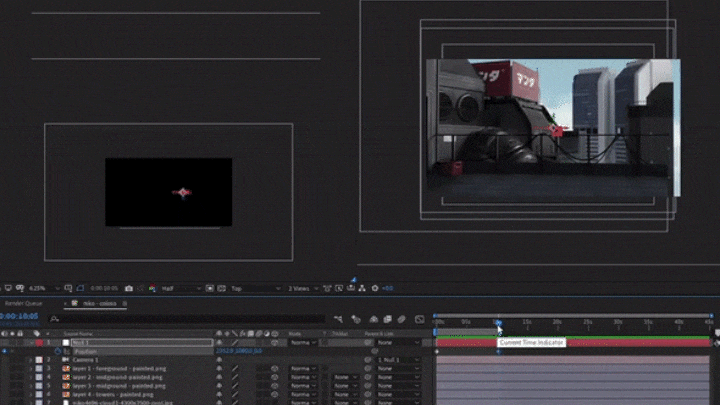Click the lock column header icon

coord(20,334)
